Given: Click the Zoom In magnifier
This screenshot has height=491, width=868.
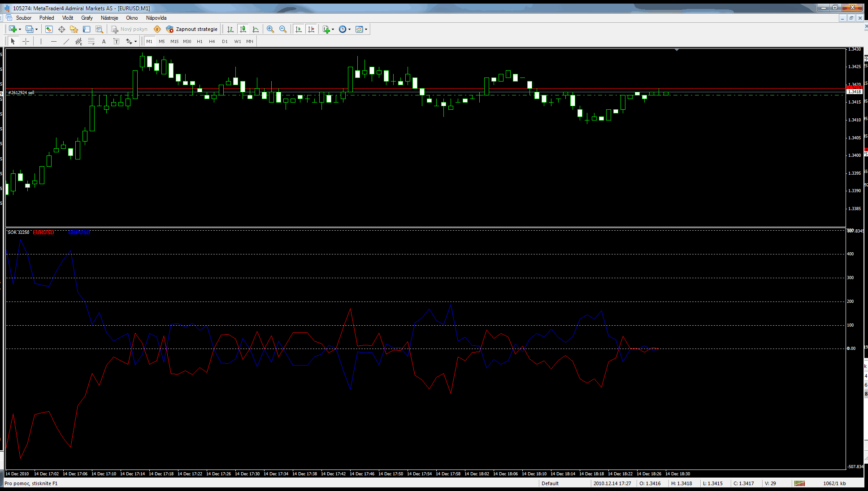Looking at the screenshot, I should coord(270,29).
